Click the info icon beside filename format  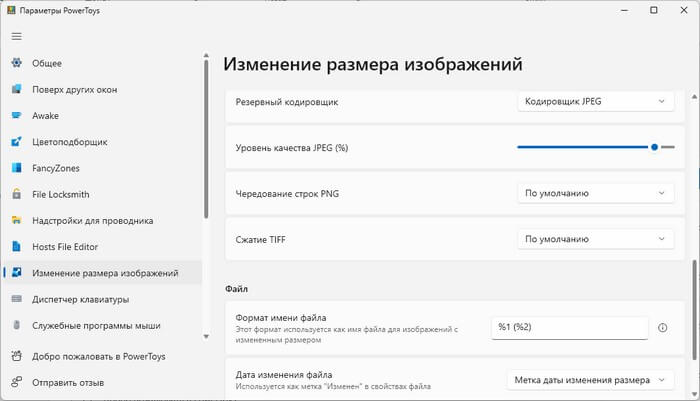coord(662,328)
